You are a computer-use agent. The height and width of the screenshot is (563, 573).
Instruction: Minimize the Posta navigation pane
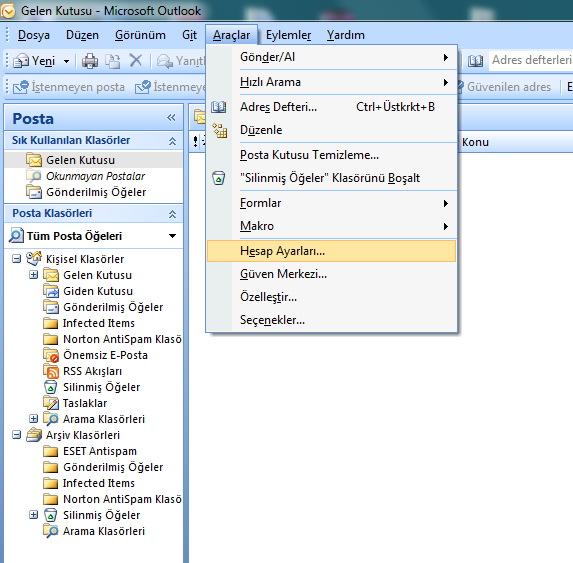click(x=171, y=118)
